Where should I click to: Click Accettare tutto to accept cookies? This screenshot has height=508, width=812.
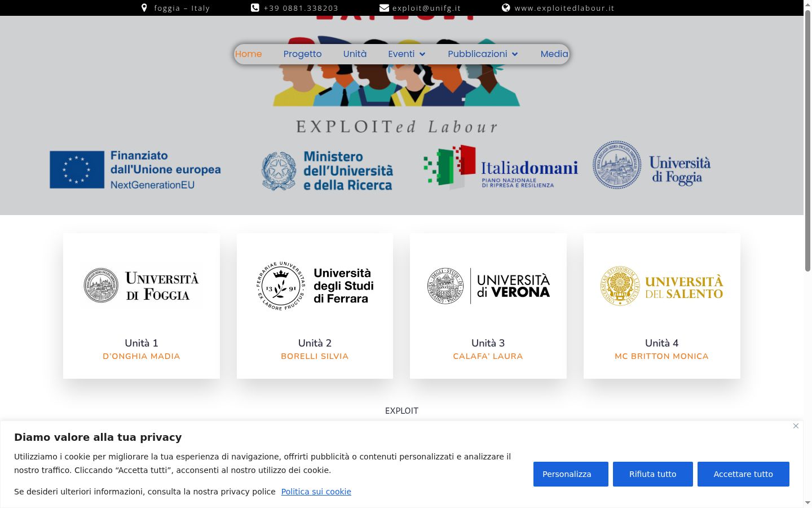(743, 474)
